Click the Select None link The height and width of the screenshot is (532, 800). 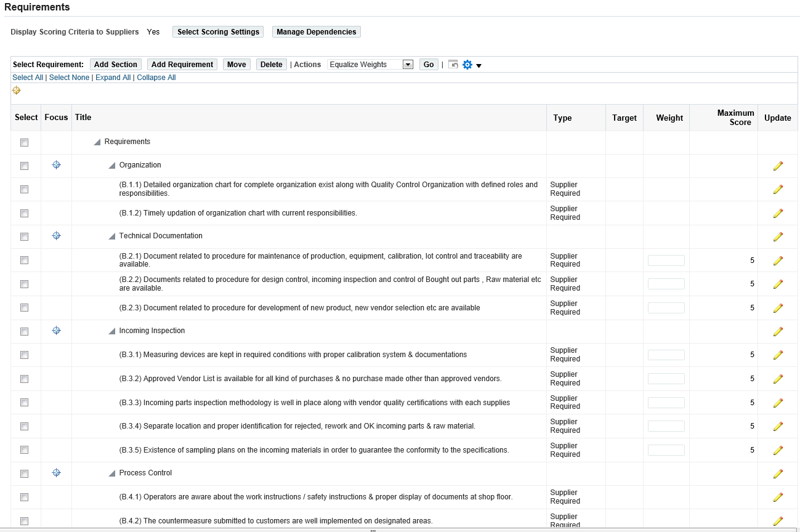pyautogui.click(x=69, y=78)
